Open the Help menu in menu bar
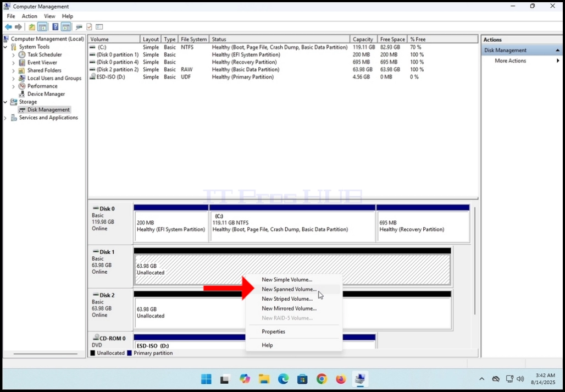565x392 pixels. click(x=68, y=16)
